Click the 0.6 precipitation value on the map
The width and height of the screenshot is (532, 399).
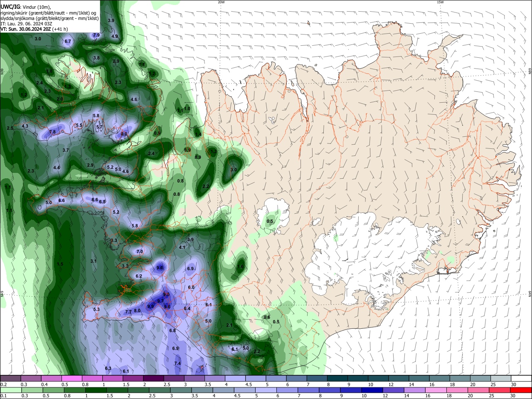pyautogui.click(x=267, y=317)
